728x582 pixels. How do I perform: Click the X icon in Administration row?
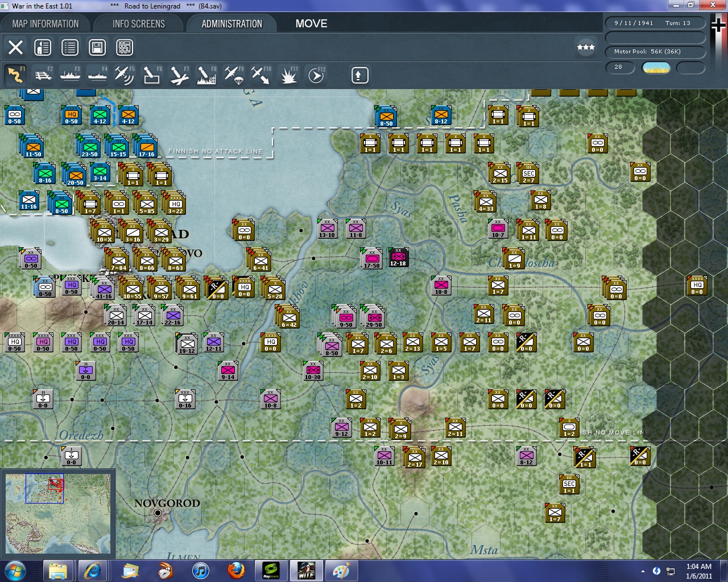click(15, 47)
